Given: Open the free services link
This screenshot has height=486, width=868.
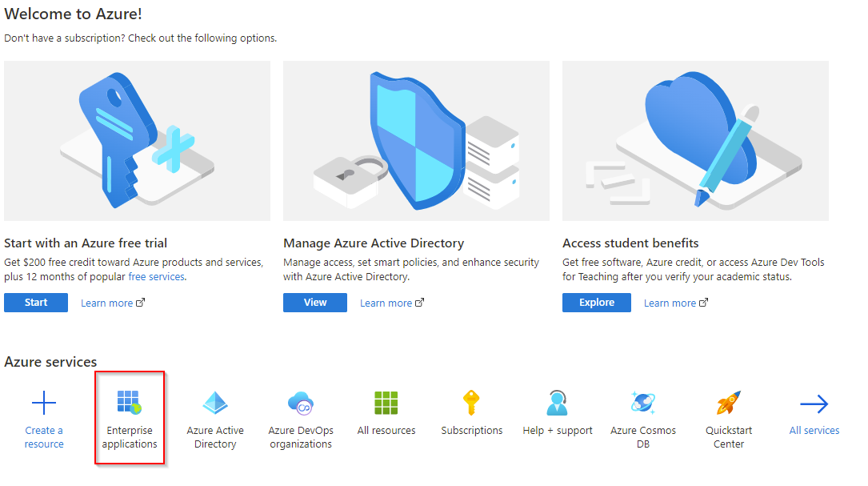Looking at the screenshot, I should pyautogui.click(x=156, y=275).
